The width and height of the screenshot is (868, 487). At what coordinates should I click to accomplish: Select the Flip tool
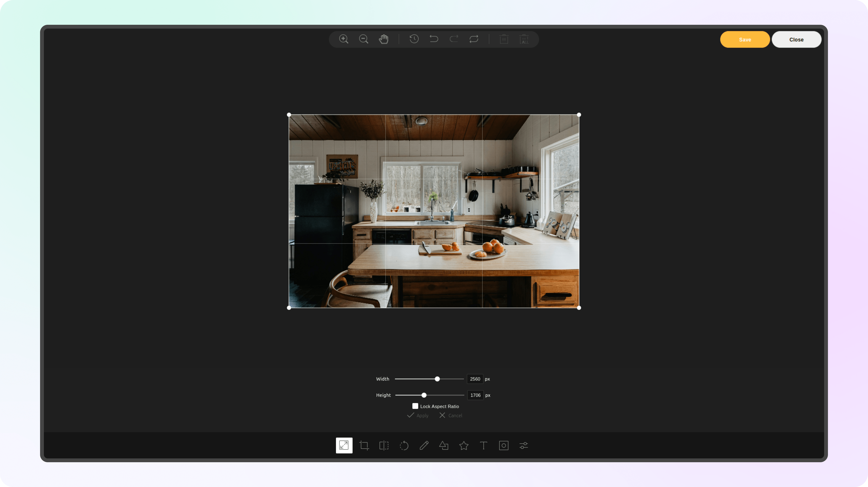(x=384, y=445)
